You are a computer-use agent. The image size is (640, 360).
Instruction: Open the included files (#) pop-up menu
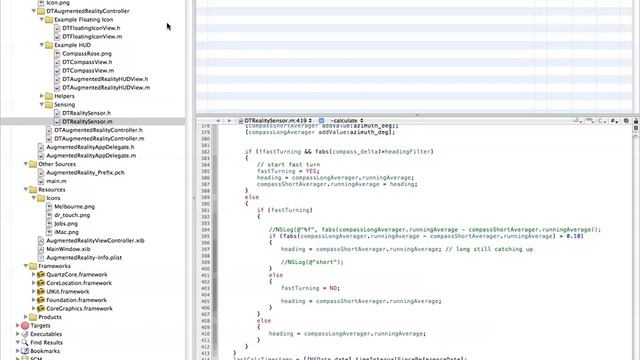click(x=614, y=121)
